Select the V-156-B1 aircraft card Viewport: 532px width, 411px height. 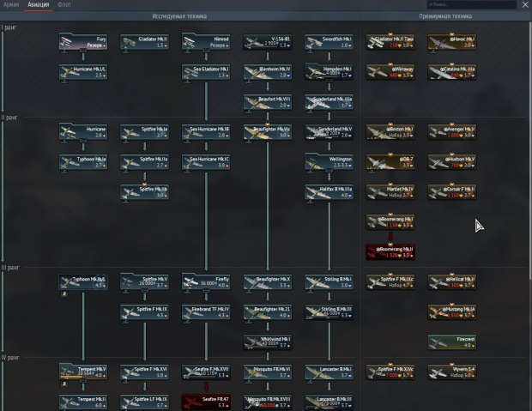tap(268, 42)
